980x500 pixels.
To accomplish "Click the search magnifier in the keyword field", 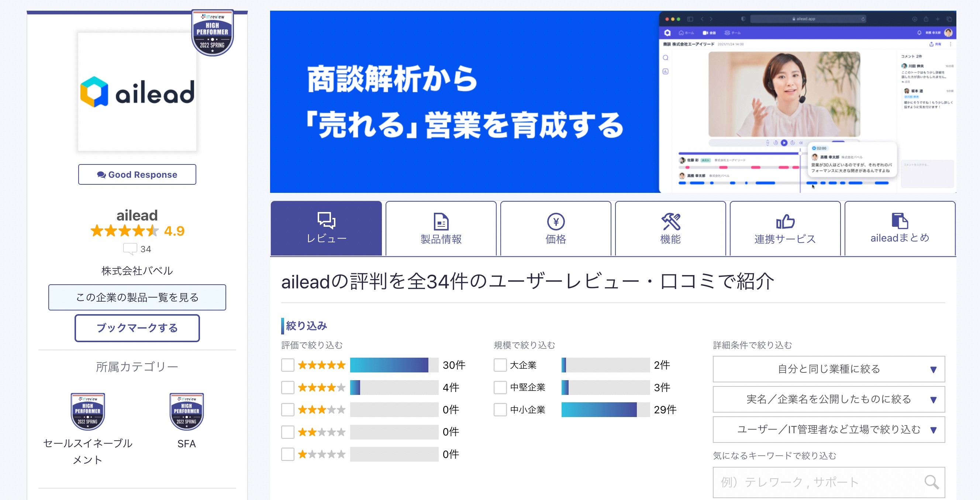I will point(931,482).
